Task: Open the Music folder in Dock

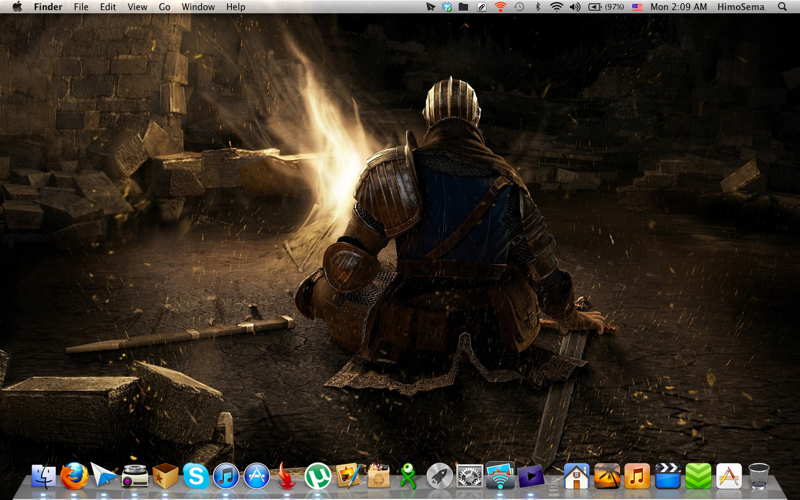Action: point(637,476)
